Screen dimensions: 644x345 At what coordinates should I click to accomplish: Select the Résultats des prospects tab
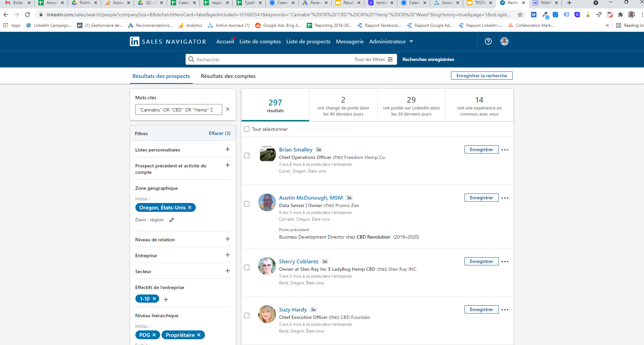[x=161, y=76]
